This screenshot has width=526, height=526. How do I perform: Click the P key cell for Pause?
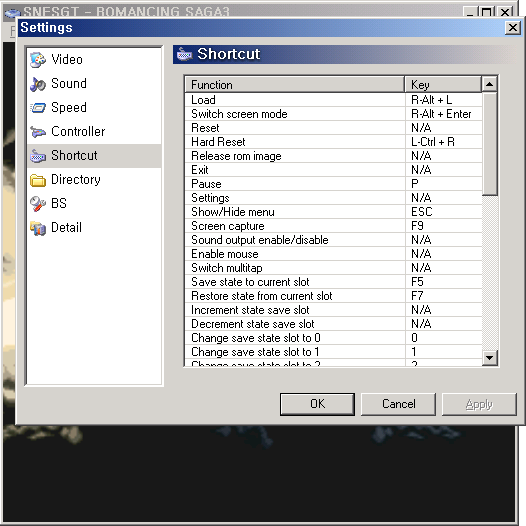443,184
